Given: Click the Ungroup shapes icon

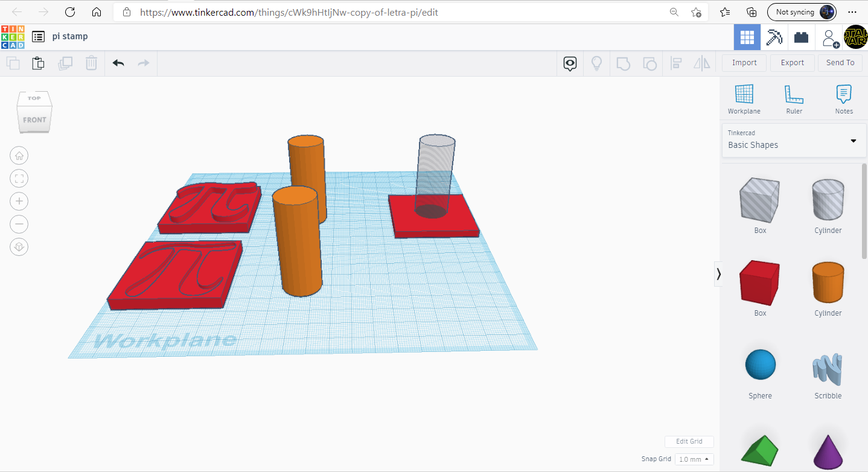Looking at the screenshot, I should pyautogui.click(x=649, y=63).
